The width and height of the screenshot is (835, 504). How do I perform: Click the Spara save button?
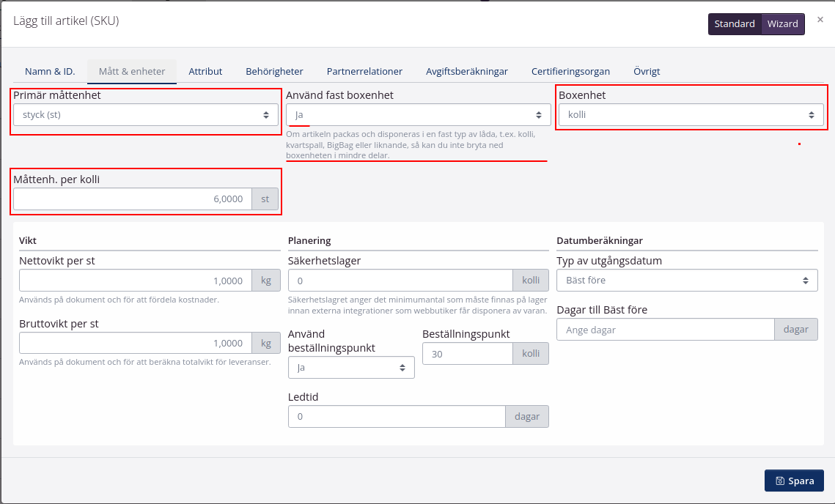click(794, 481)
